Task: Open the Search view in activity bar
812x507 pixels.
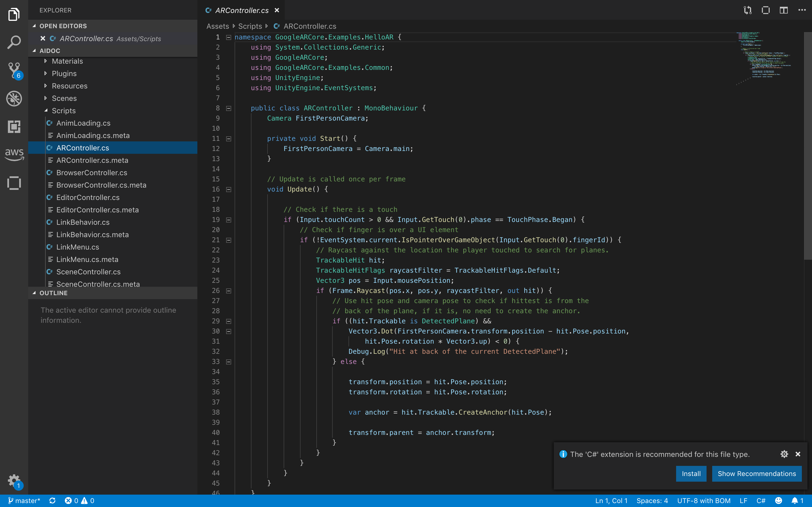Action: coord(14,42)
